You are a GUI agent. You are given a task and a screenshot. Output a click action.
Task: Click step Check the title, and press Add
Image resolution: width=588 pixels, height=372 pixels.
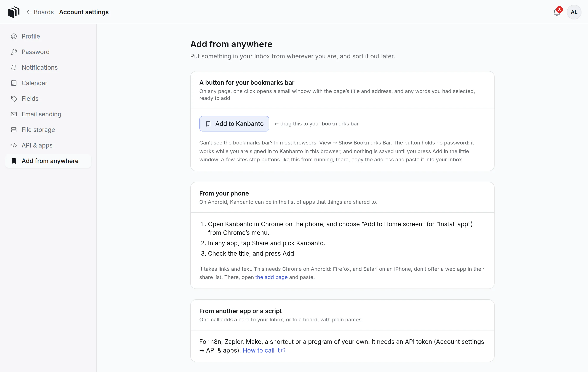(x=252, y=253)
